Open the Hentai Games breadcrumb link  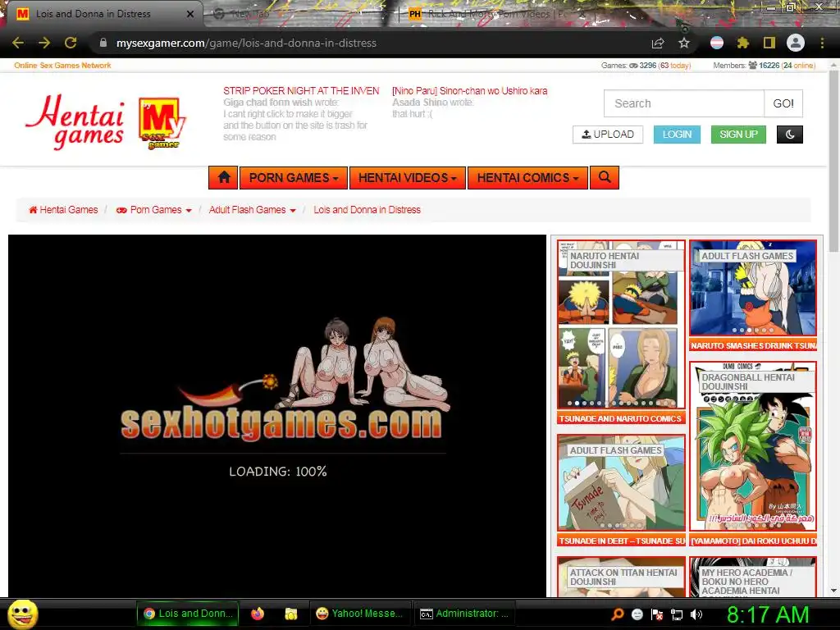point(63,210)
